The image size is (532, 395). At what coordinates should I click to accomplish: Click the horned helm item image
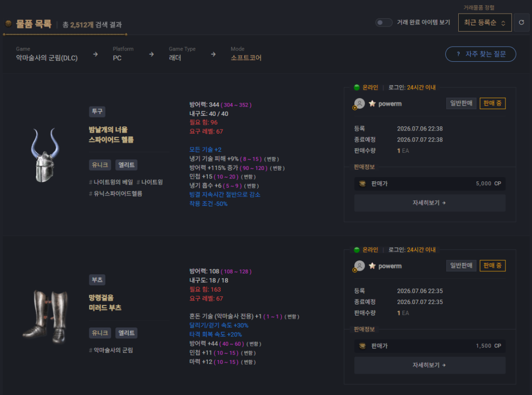click(45, 155)
